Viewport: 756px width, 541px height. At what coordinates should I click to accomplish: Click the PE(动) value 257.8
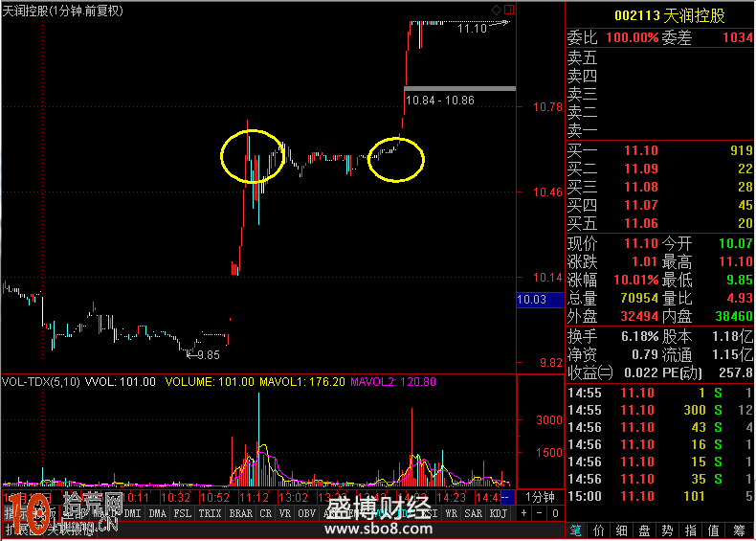tap(736, 372)
